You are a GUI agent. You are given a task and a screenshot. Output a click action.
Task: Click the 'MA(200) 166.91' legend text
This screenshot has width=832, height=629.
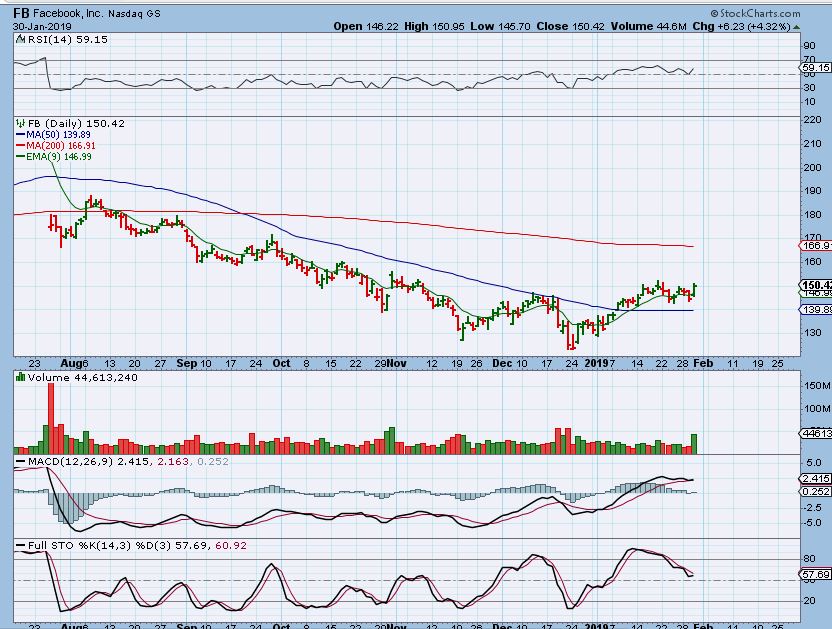[x=61, y=145]
